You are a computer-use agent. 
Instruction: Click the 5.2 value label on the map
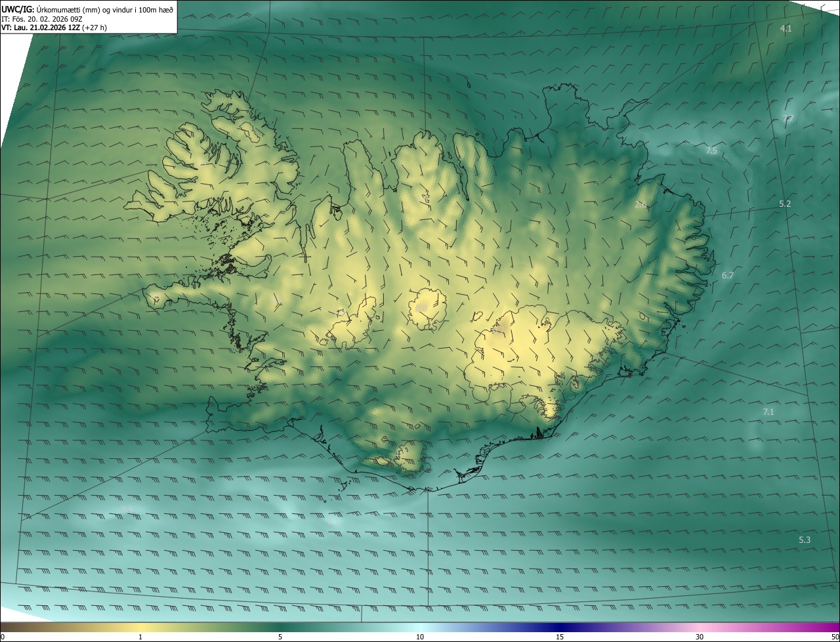785,204
